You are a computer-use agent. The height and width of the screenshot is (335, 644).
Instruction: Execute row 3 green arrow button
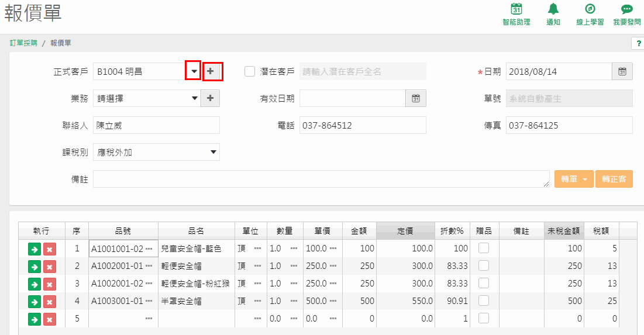35,284
